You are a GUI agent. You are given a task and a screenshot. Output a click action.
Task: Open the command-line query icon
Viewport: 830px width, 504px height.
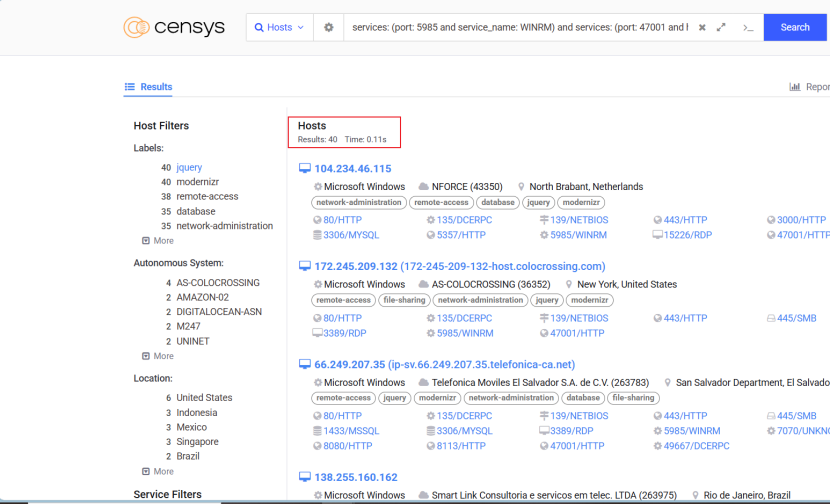[747, 27]
